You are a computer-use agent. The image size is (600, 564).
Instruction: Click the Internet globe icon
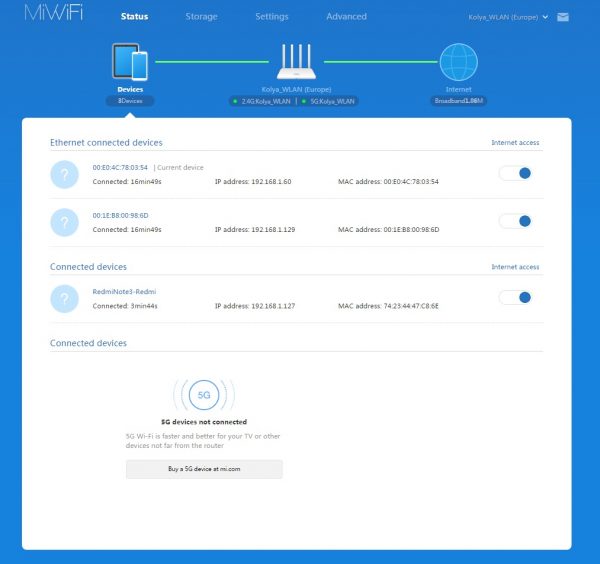click(x=458, y=62)
